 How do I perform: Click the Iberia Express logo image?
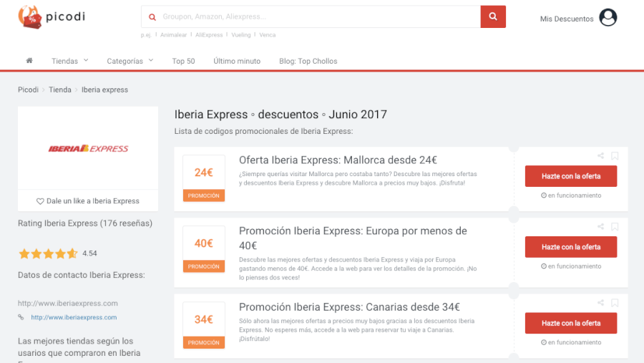[88, 148]
